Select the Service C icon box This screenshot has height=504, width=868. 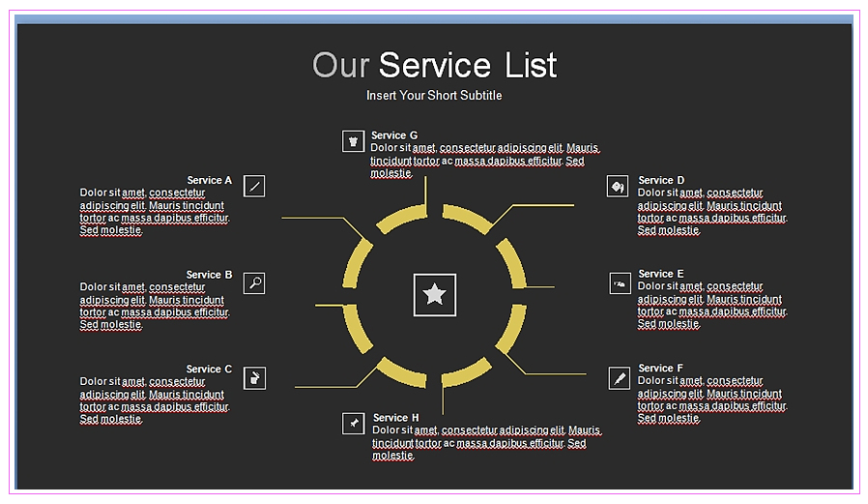click(254, 378)
